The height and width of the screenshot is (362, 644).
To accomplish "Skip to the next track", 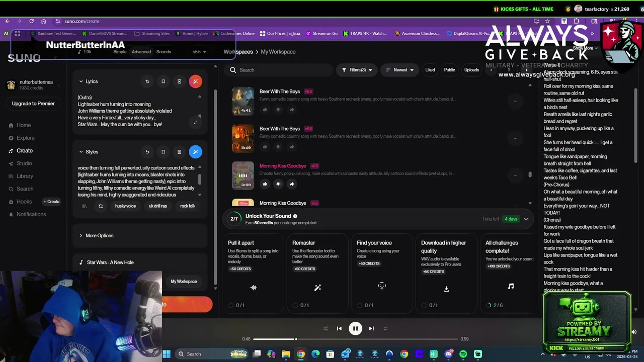I will click(371, 329).
